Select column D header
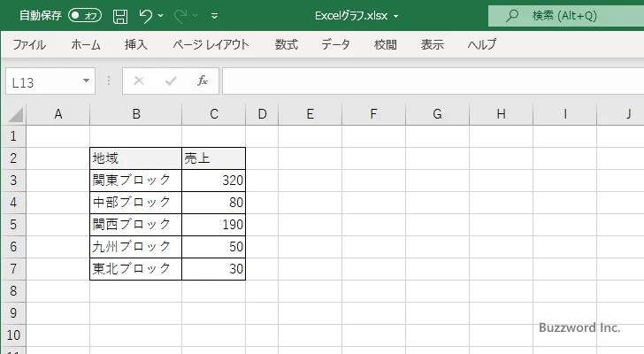 [x=262, y=114]
